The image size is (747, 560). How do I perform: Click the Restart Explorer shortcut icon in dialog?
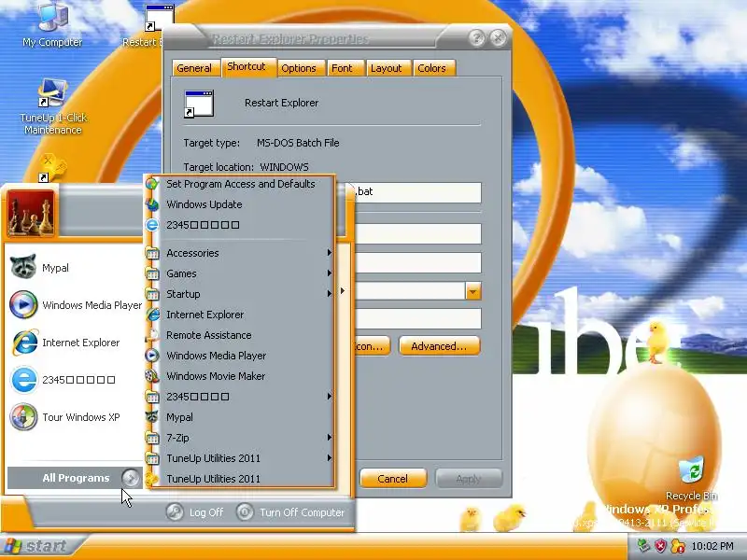pos(199,104)
